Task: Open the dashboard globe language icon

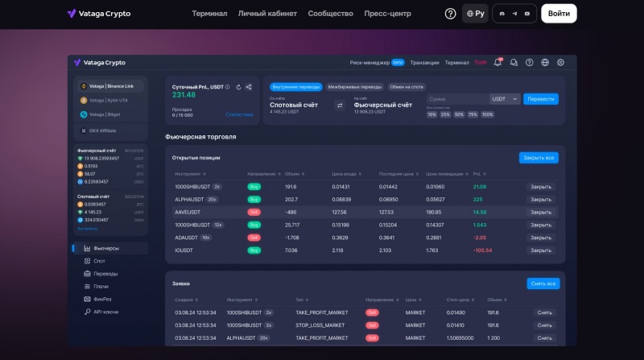Action: 545,63
